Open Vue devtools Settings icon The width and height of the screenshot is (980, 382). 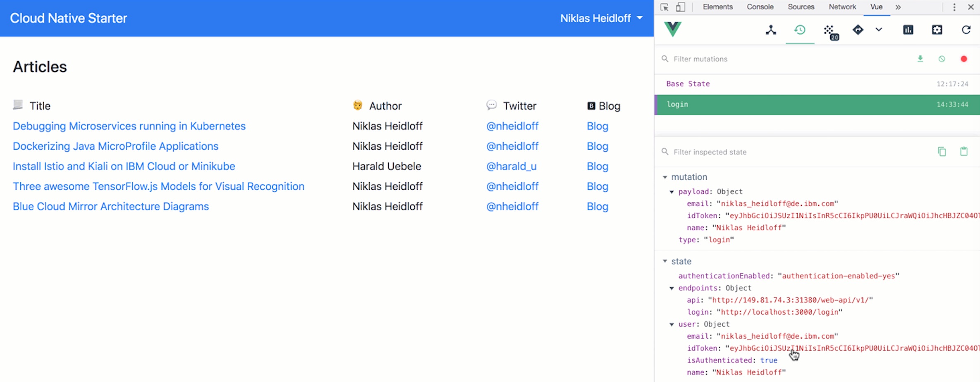937,30
